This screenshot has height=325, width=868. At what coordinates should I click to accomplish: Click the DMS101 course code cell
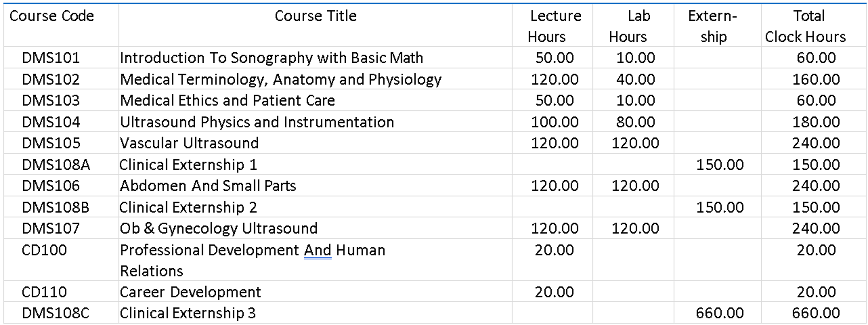pyautogui.click(x=51, y=58)
